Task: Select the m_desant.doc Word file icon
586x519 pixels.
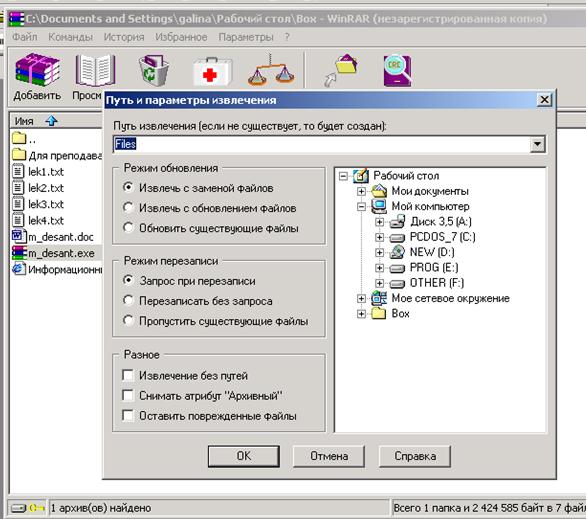Action: click(19, 236)
